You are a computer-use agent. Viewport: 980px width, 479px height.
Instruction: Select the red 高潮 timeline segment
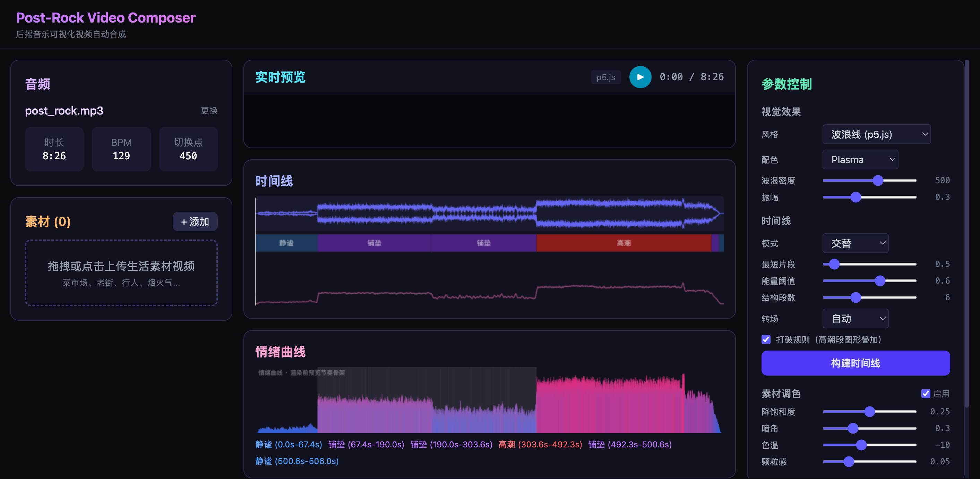coord(624,243)
